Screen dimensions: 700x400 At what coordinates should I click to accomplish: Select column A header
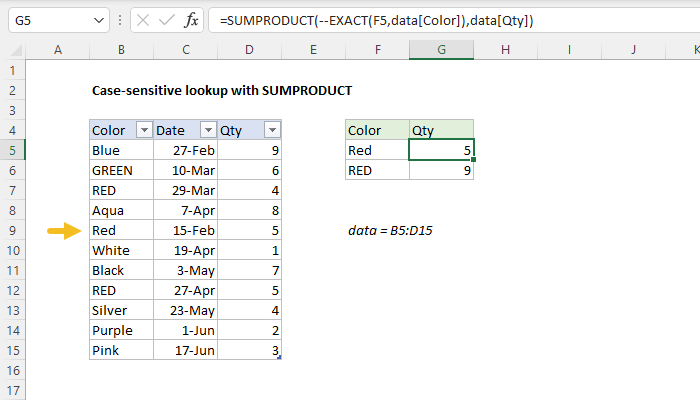(x=58, y=50)
